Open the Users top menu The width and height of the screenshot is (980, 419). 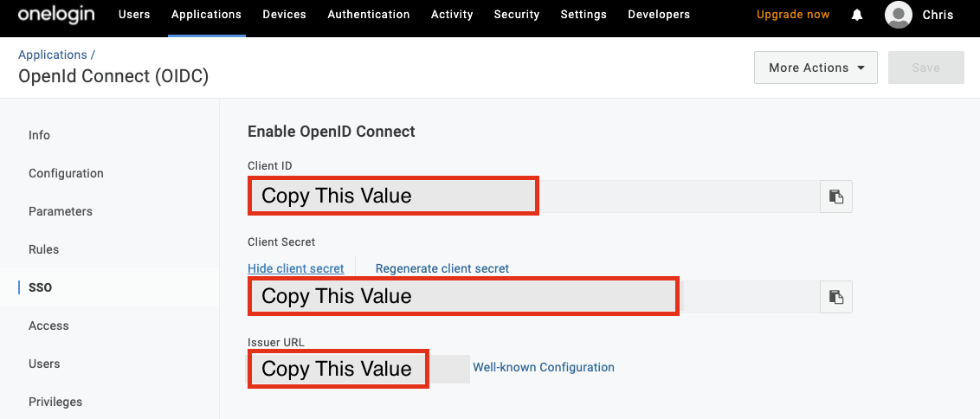point(134,15)
